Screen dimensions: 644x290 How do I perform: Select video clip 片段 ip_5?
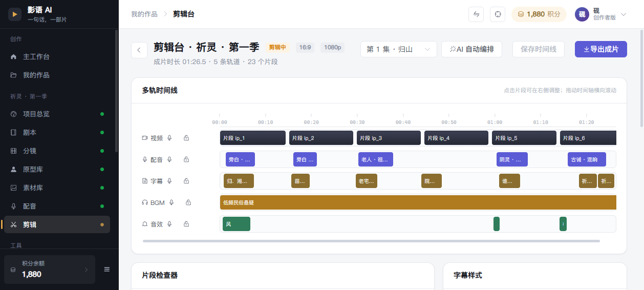click(x=524, y=138)
